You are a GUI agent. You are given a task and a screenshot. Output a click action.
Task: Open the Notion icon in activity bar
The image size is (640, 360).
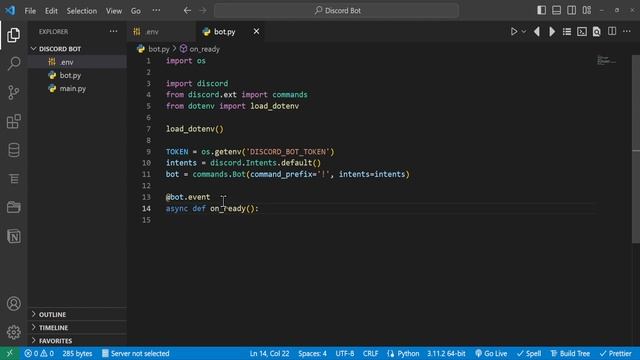[x=13, y=236]
